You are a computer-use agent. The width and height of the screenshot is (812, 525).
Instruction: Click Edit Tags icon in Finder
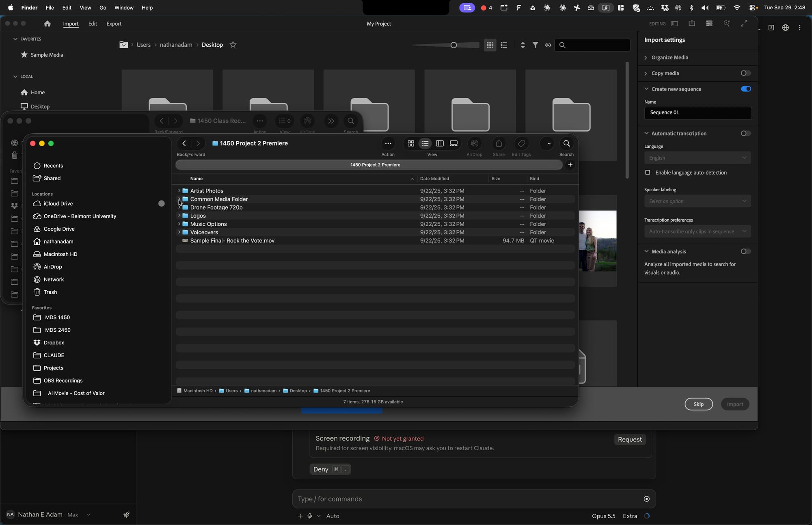522,143
